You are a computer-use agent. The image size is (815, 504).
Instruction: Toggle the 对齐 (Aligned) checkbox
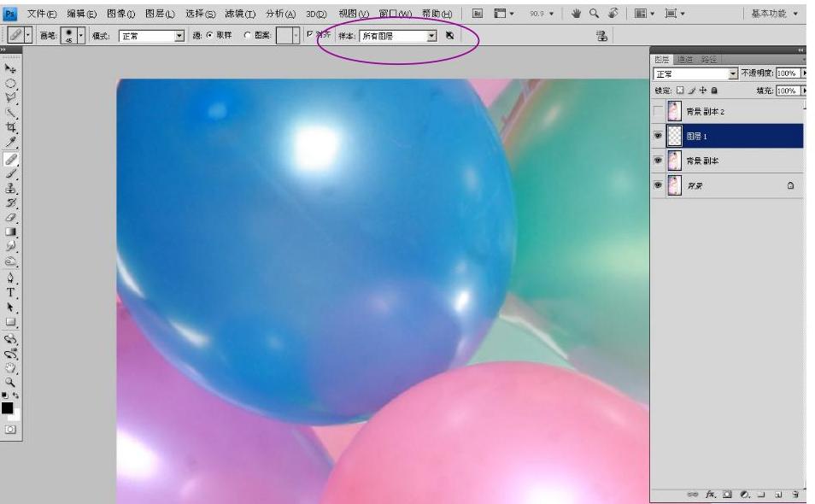click(x=310, y=34)
